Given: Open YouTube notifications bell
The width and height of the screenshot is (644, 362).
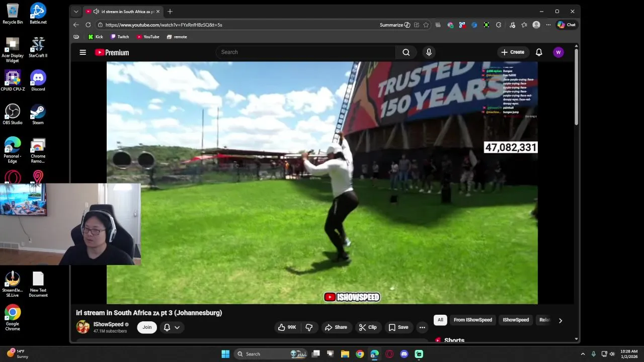Looking at the screenshot, I should coord(539,52).
